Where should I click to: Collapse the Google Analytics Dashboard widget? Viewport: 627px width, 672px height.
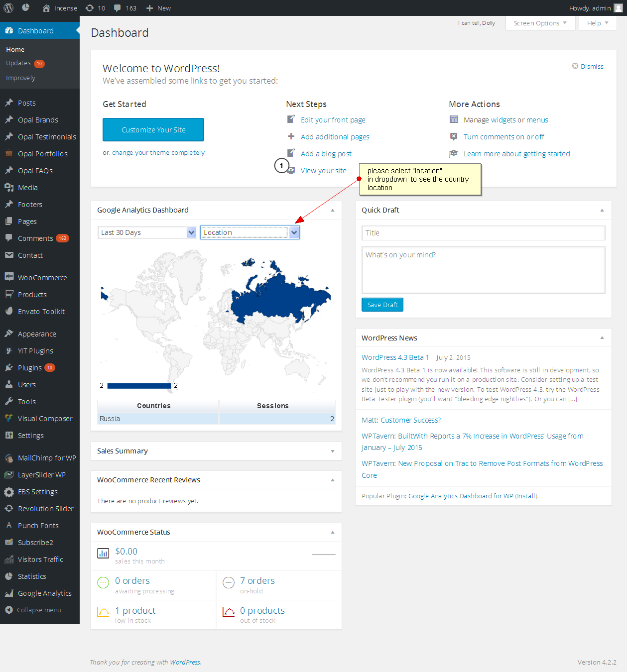coord(333,210)
